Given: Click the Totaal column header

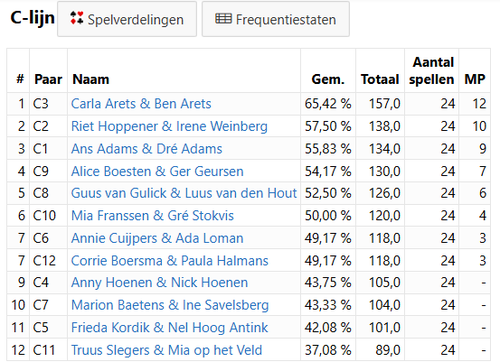Looking at the screenshot, I should pyautogui.click(x=380, y=79).
